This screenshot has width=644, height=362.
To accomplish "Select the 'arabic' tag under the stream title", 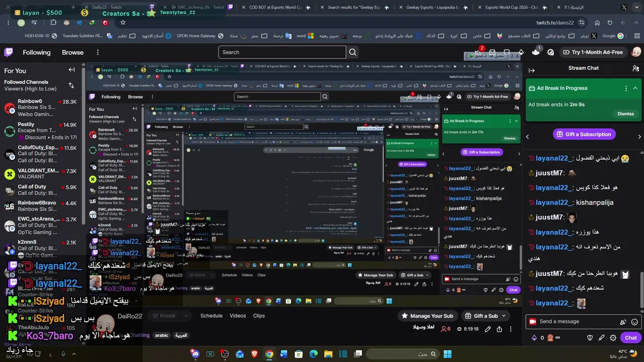I will pyautogui.click(x=162, y=335).
